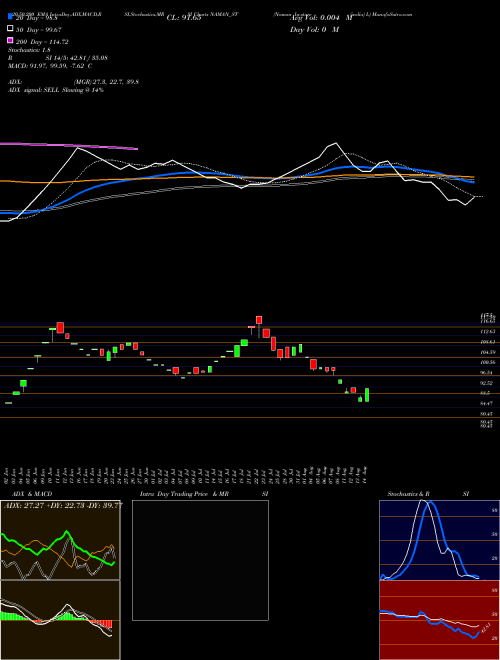Click the blue 20 Day EMA legend swatch
500x660 pixels.
pyautogui.click(x=10, y=17)
